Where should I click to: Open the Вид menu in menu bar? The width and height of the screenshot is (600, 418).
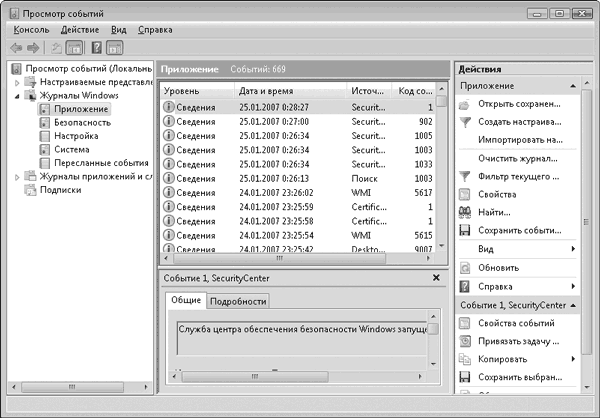[119, 30]
